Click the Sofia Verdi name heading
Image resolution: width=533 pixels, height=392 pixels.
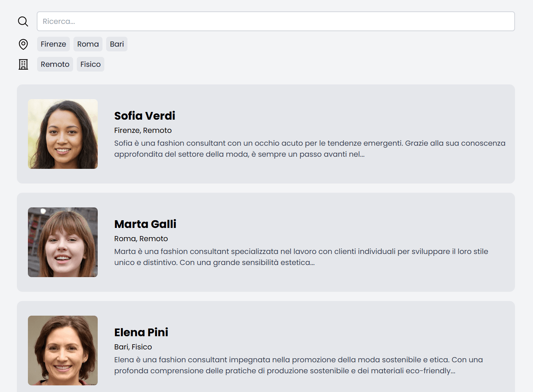[x=145, y=116]
